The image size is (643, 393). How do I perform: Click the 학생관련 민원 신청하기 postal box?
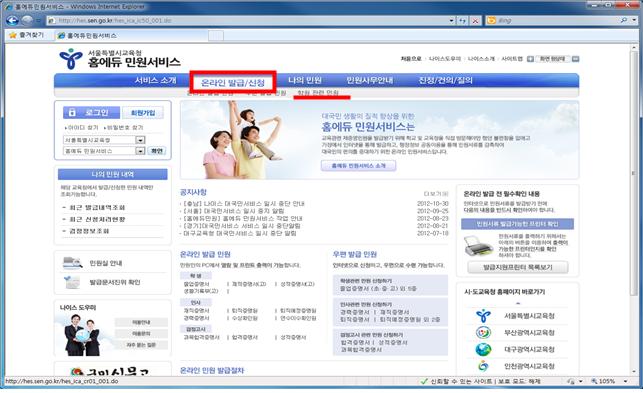(390, 285)
